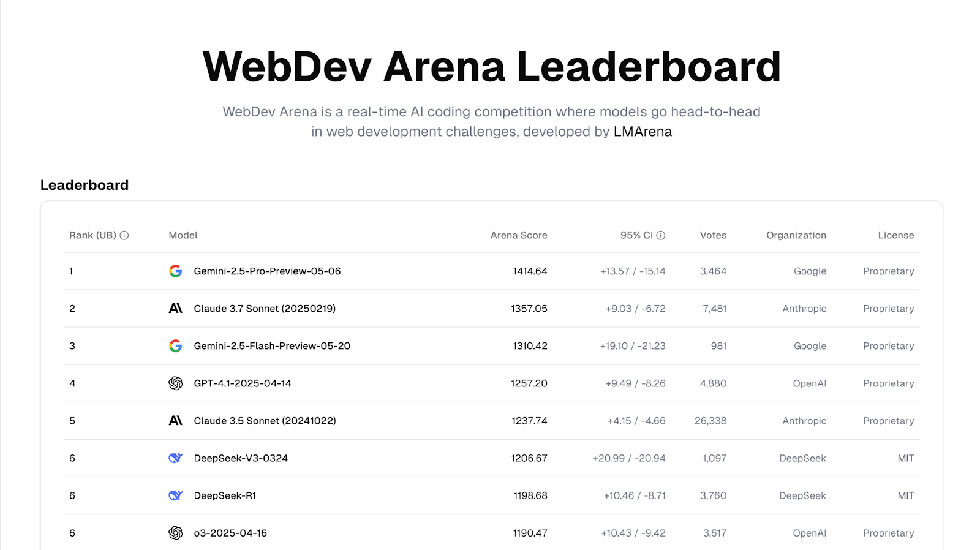This screenshot has width=980, height=550.
Task: Click Organization Anthropic in Claude 3.7 Sonnet row
Action: pyautogui.click(x=804, y=309)
